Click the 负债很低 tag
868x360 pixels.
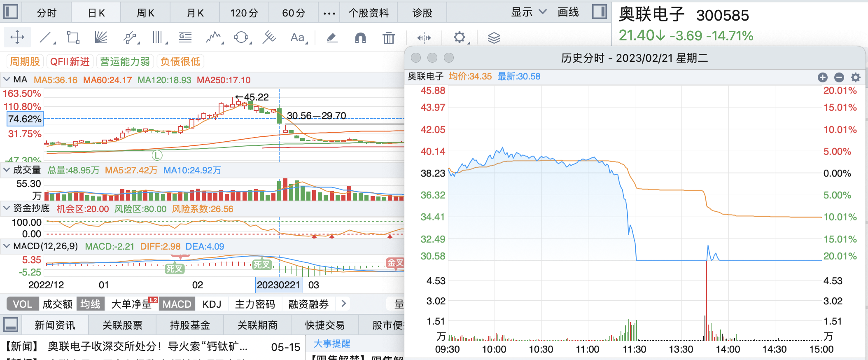coord(180,62)
